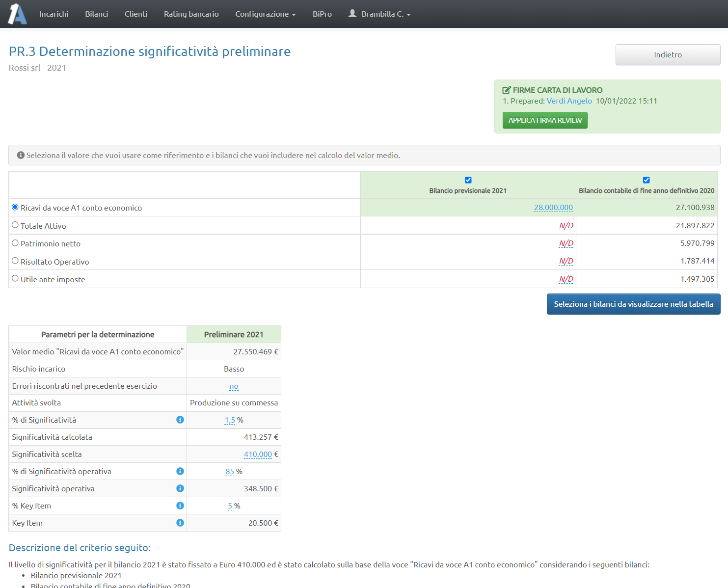Uncheck the Bilancio previsionale 2021 checkbox
The image size is (728, 588).
468,180
